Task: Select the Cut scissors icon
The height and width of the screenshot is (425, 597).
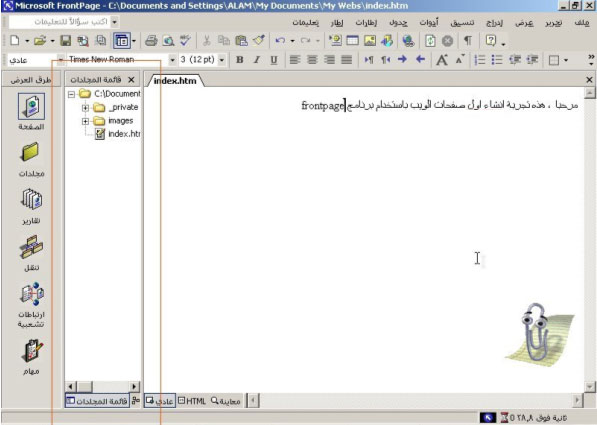Action: (207, 40)
